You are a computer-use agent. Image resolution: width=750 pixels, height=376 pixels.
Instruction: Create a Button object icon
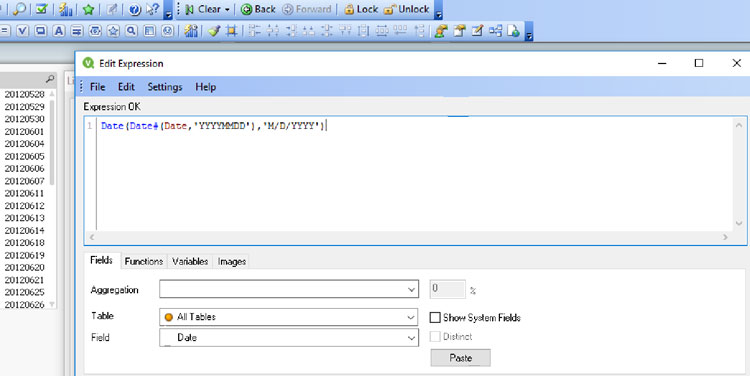pos(41,31)
